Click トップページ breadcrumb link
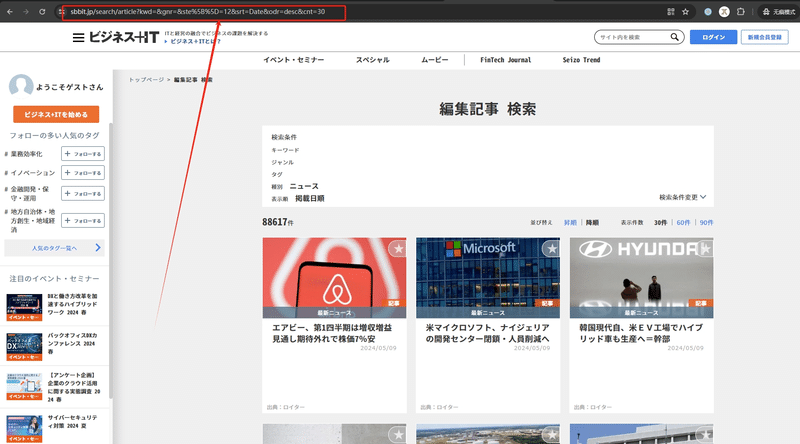Viewport: 800px width, 444px height. [x=146, y=80]
